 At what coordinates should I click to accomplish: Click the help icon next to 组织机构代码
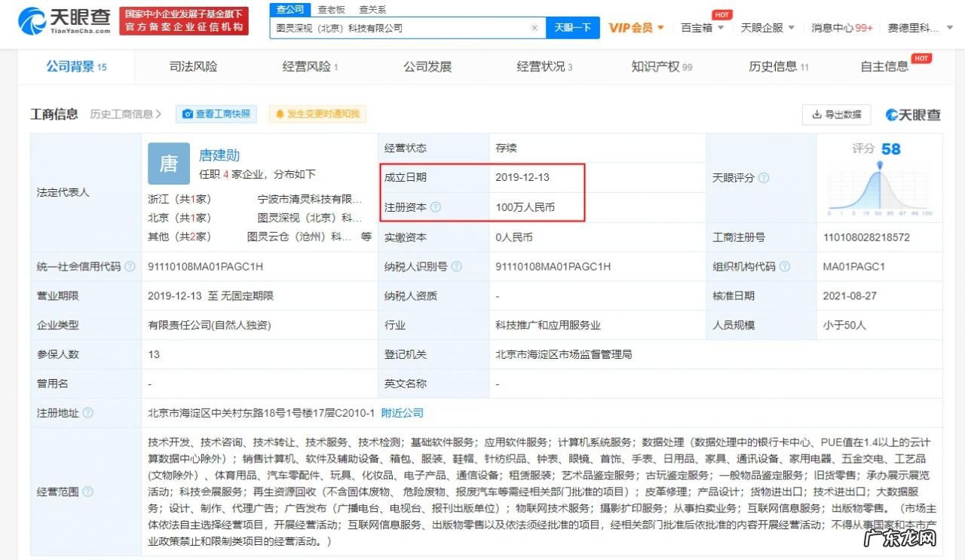(785, 266)
